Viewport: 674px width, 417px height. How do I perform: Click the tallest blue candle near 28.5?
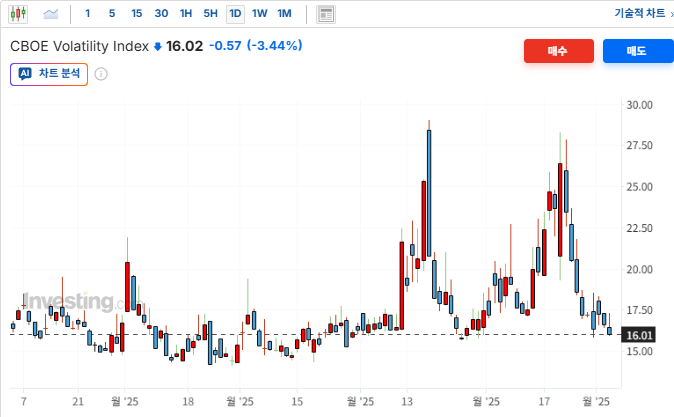(429, 193)
